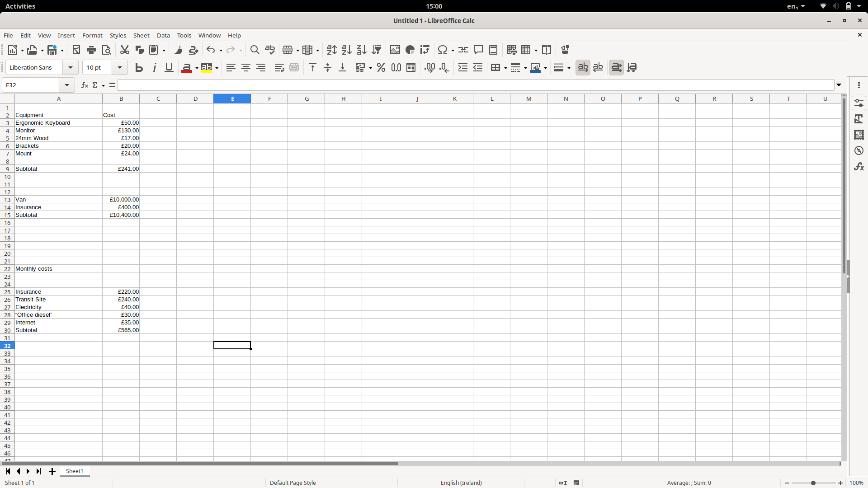
Task: Click the AutoFilter icon
Action: 377,50
